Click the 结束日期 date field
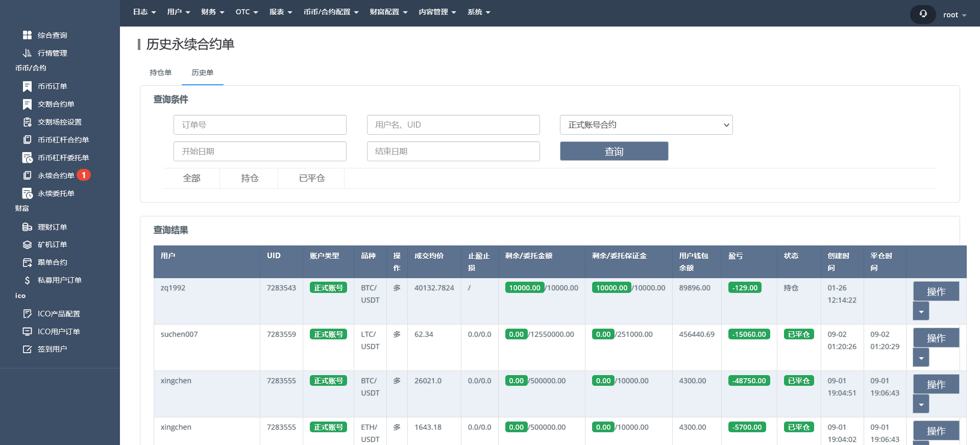The width and height of the screenshot is (980, 445). (x=453, y=152)
